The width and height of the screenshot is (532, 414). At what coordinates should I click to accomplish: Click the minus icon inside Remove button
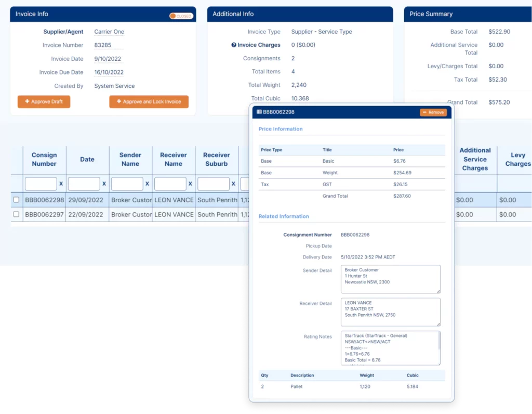pos(425,112)
